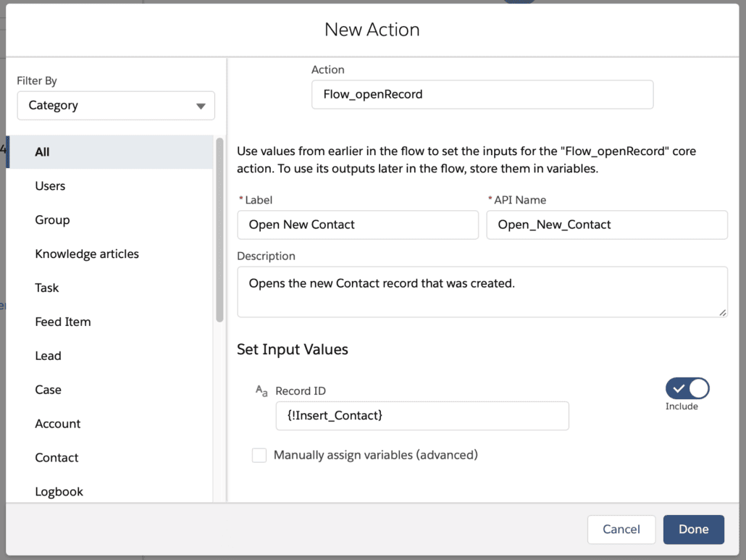Select the Group category

click(110, 220)
